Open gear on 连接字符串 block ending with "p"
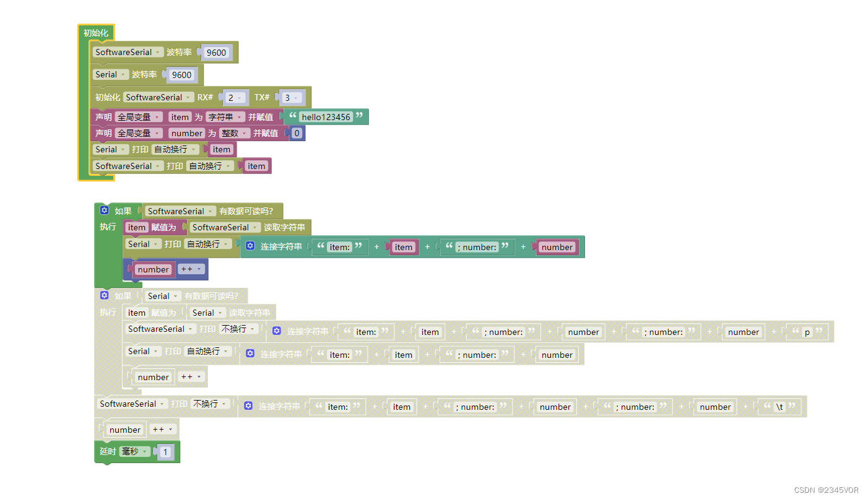 tap(277, 331)
